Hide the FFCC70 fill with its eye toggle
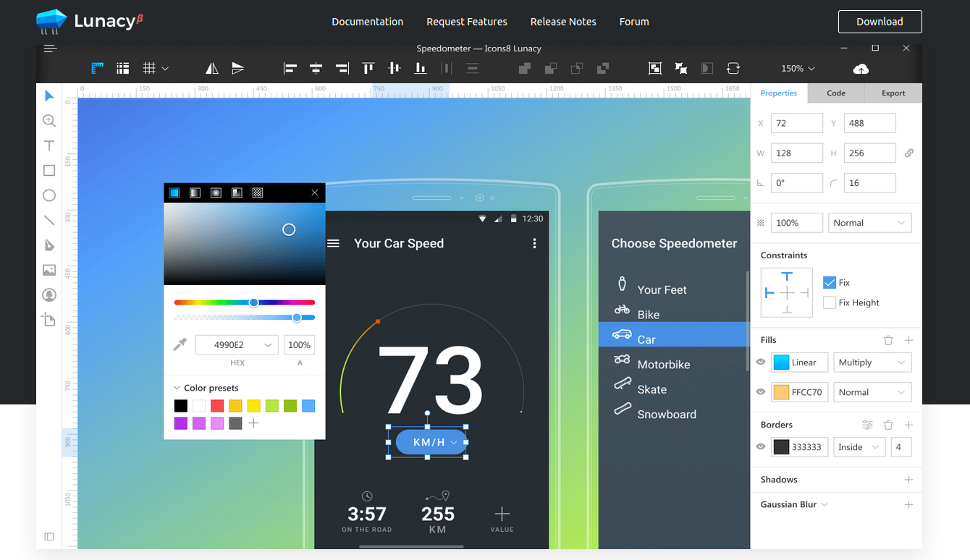 pyautogui.click(x=760, y=391)
